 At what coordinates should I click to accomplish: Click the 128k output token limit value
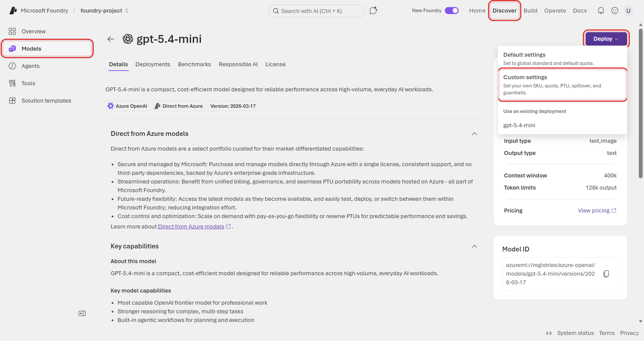click(601, 188)
